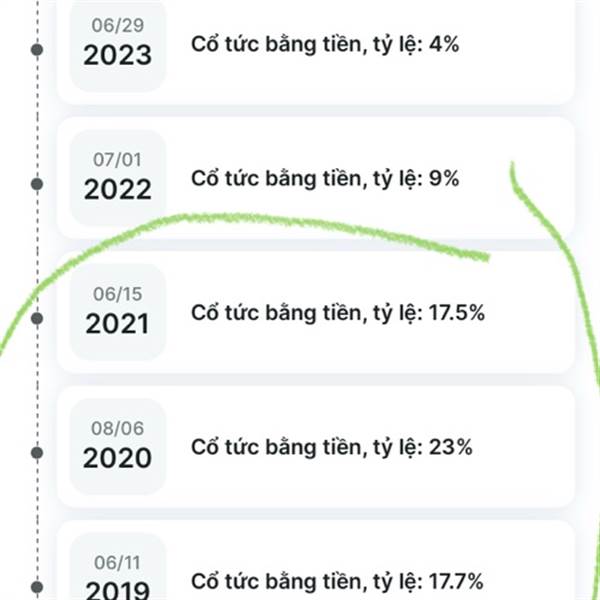Select the 17.7% cash dividend text

click(338, 581)
